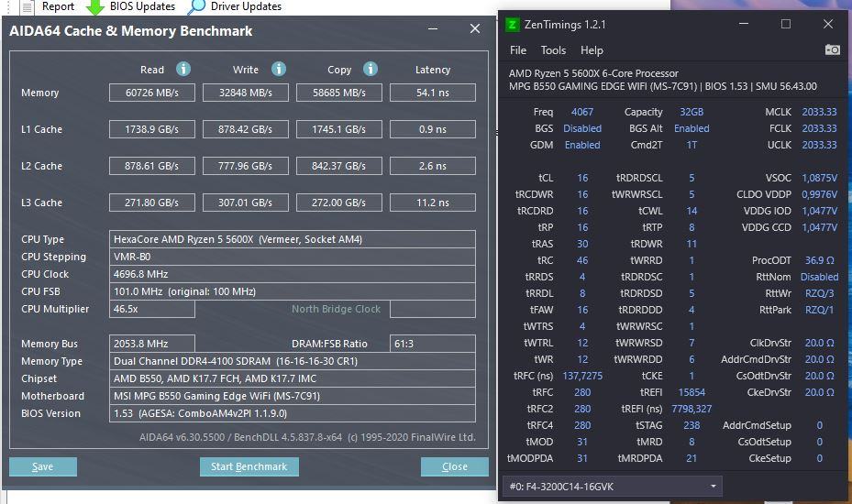Click the L2 Cache Copy value 842.37 GB/s
The height and width of the screenshot is (504, 852).
(x=339, y=166)
